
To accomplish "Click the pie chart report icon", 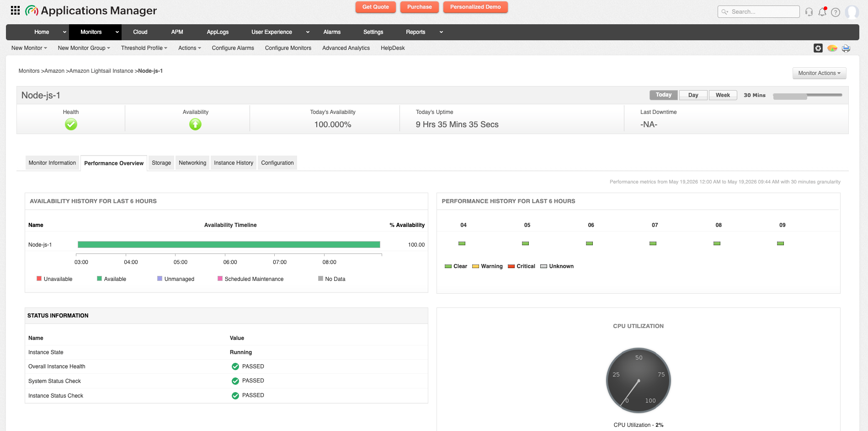I will point(832,48).
